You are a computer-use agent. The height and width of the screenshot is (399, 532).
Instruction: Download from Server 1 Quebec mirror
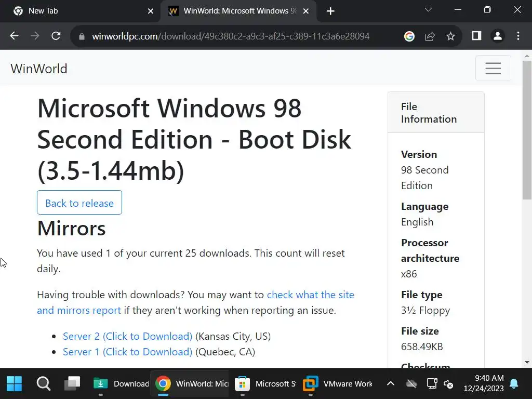click(x=127, y=352)
